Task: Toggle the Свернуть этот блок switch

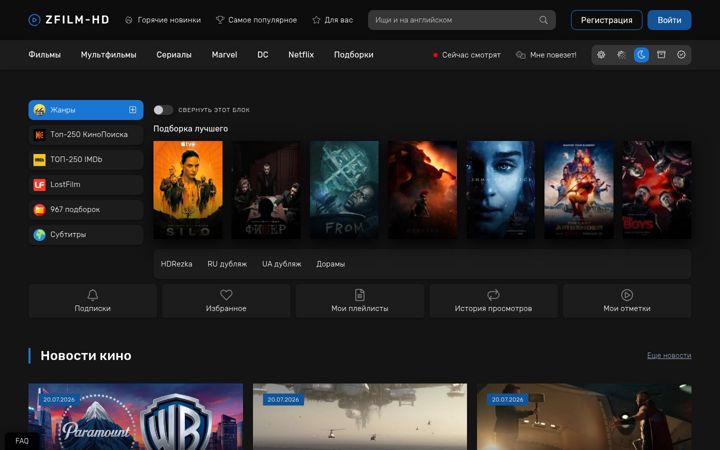Action: 163,110
